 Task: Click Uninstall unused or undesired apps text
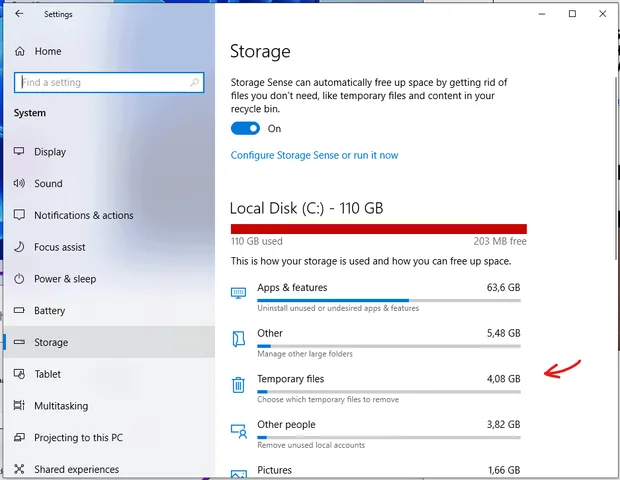(x=338, y=308)
